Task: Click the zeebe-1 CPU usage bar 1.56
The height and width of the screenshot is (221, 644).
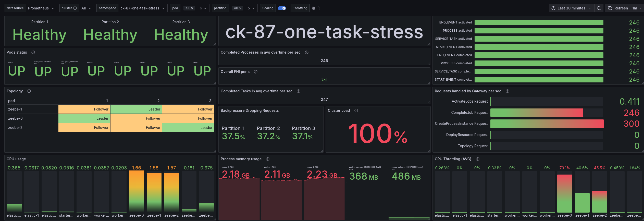Action: coord(154,192)
